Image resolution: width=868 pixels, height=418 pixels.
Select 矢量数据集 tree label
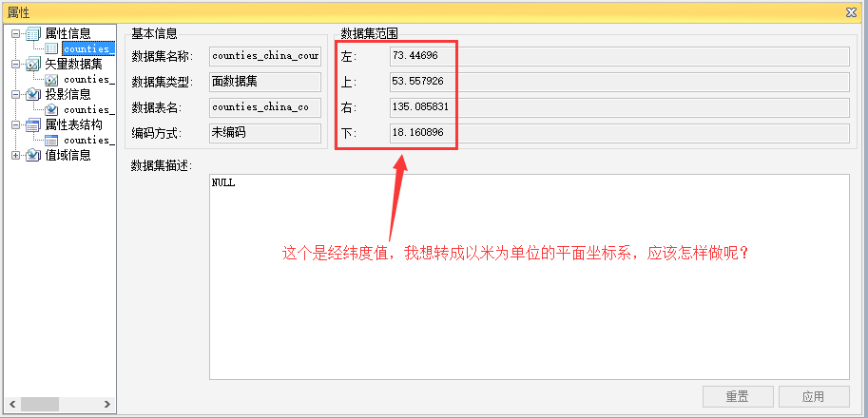tap(73, 65)
